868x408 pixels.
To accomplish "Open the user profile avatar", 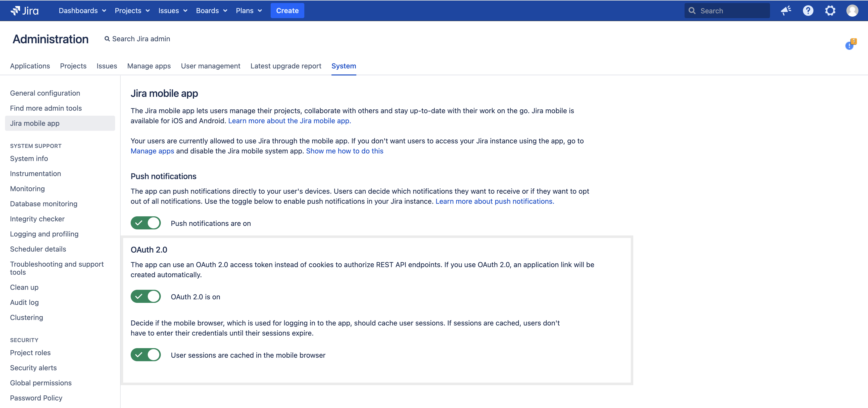I will click(852, 11).
